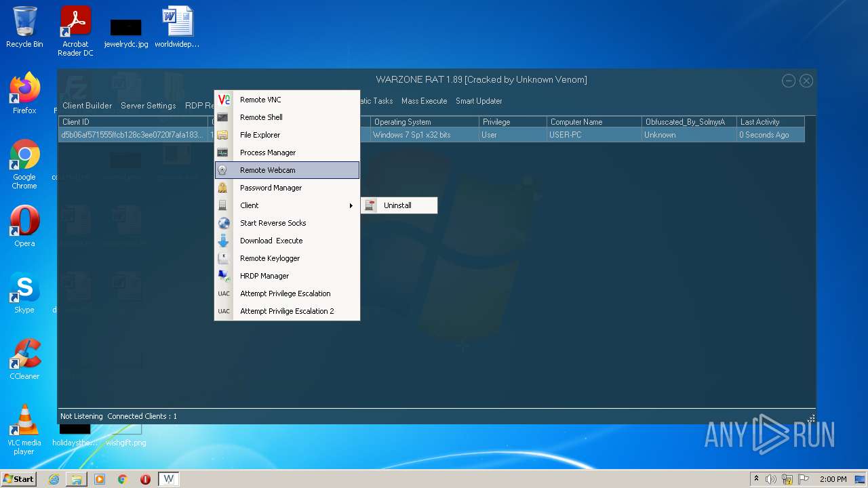868x488 pixels.
Task: Click the client ID d5b06af571555... cell
Action: (133, 135)
